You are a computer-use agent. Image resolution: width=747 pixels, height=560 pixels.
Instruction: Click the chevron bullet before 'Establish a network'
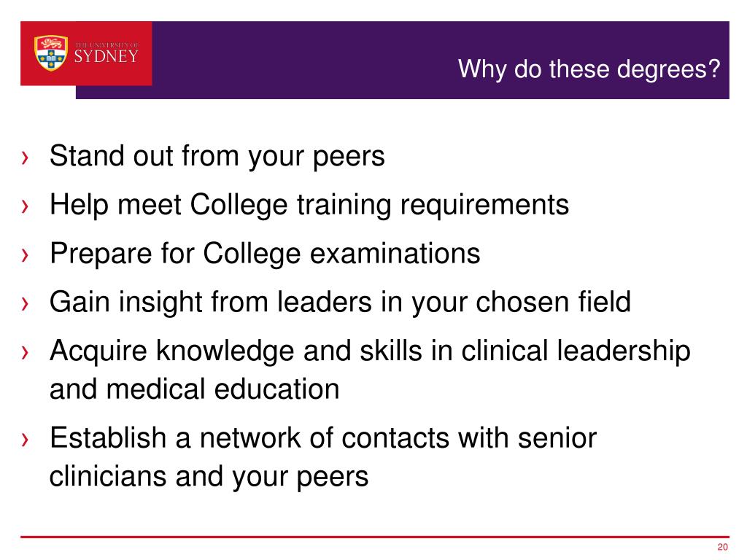(x=26, y=440)
